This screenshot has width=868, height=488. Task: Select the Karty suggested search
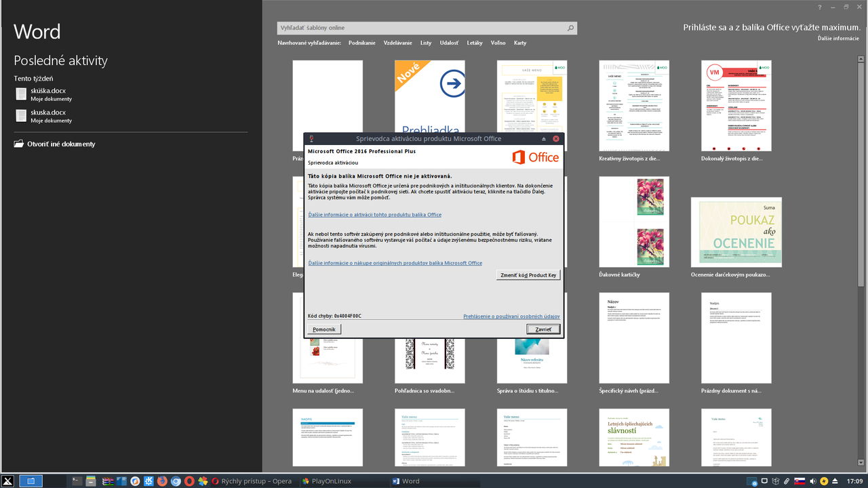pos(520,43)
